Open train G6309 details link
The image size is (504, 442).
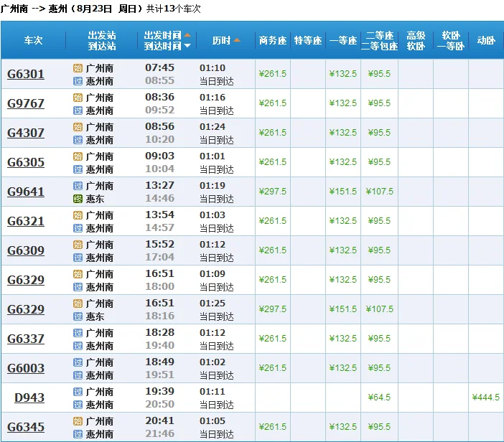point(26,250)
